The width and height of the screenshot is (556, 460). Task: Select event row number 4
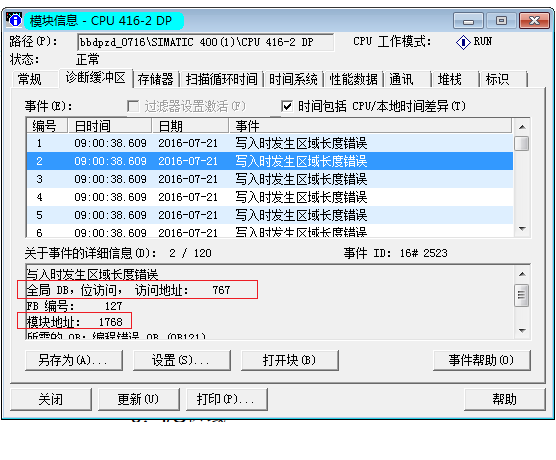coord(270,197)
